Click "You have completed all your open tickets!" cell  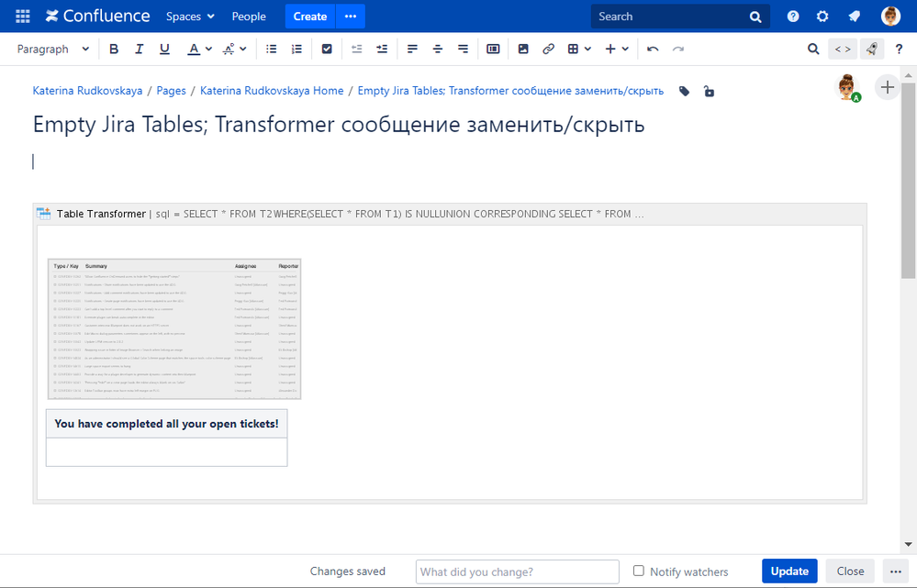click(167, 424)
